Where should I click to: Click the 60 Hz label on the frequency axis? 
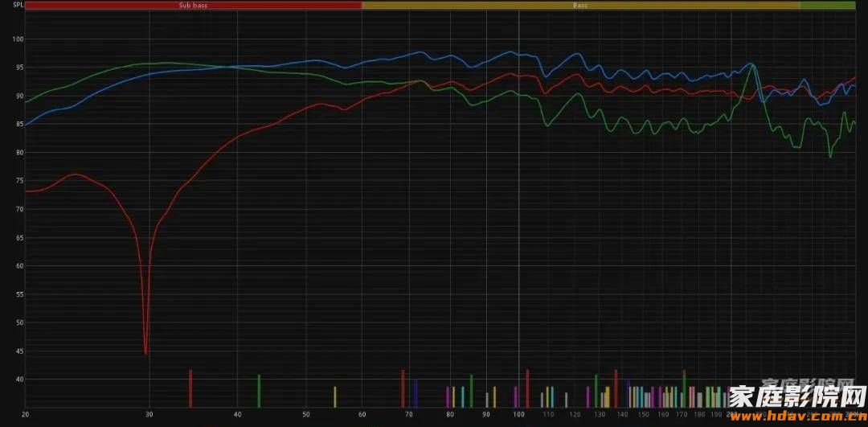362,415
